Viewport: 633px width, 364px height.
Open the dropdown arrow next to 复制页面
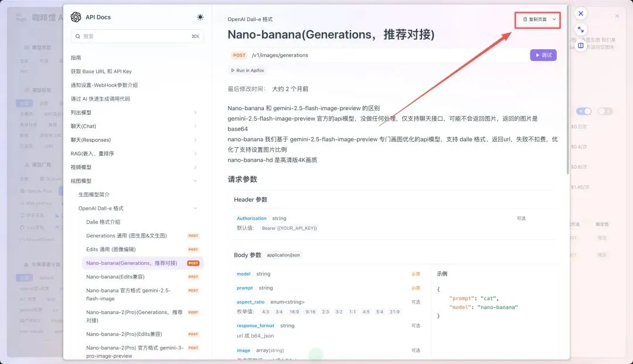point(554,19)
